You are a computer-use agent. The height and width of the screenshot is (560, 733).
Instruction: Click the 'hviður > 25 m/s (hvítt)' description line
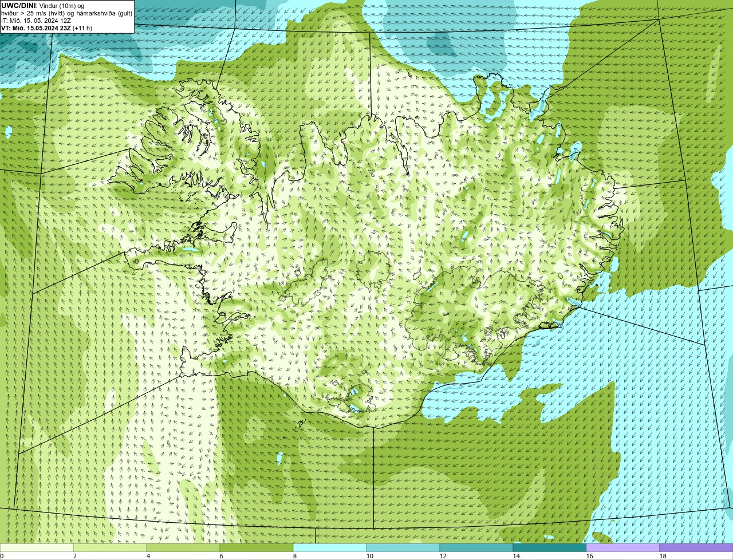67,13
